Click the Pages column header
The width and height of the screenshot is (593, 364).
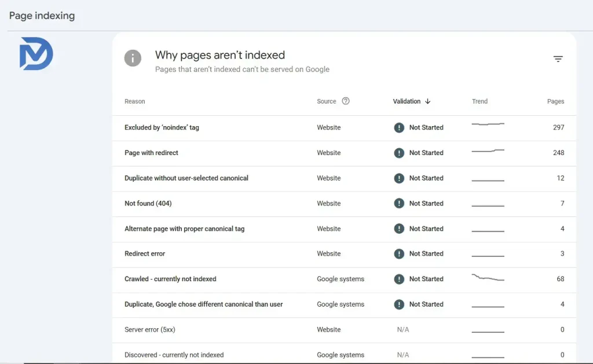point(555,101)
